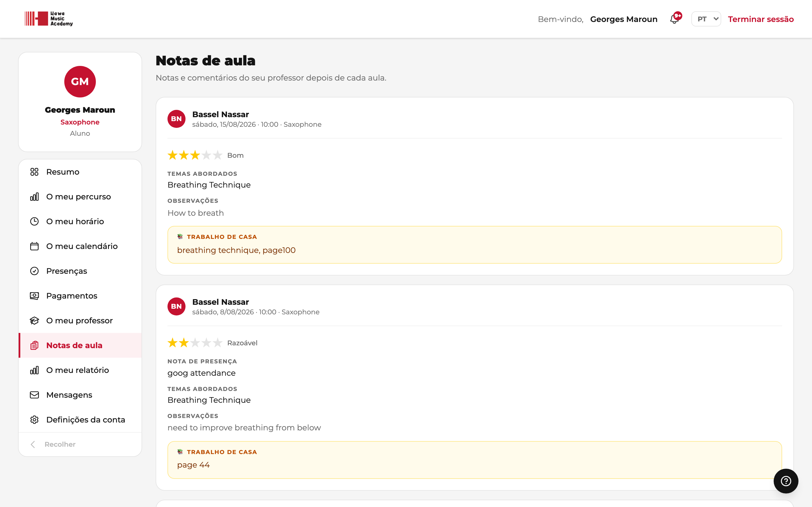Click the Resumo grid icon

[x=34, y=172]
